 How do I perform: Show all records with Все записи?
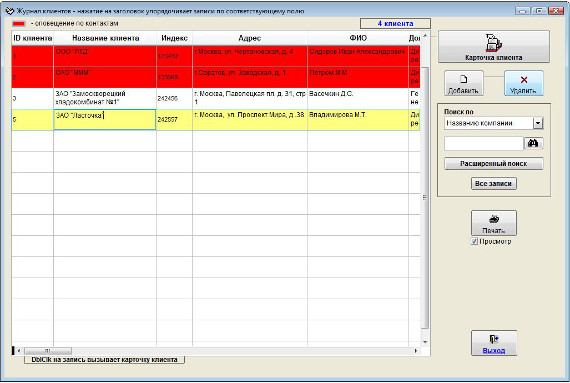[493, 184]
